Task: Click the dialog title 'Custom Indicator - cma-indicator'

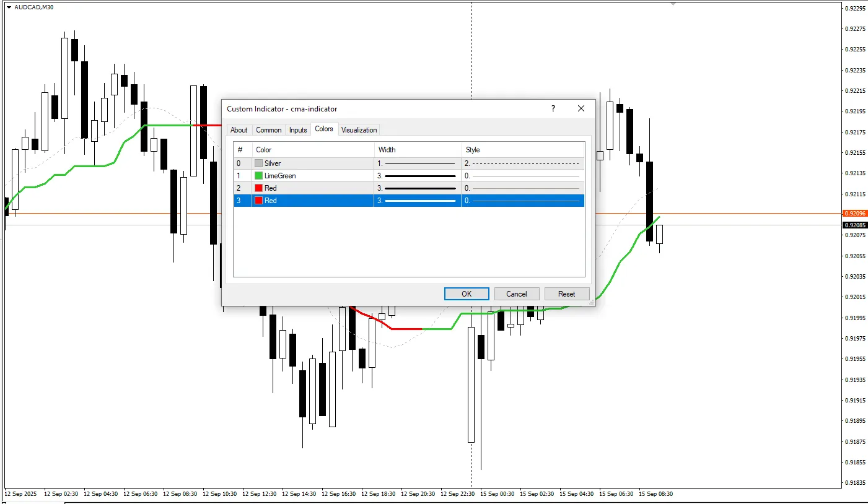Action: pos(282,109)
